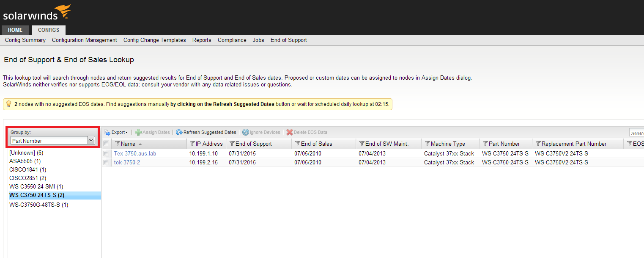Sort by the Replacement Part Number header
The width and height of the screenshot is (644, 258).
[578, 144]
